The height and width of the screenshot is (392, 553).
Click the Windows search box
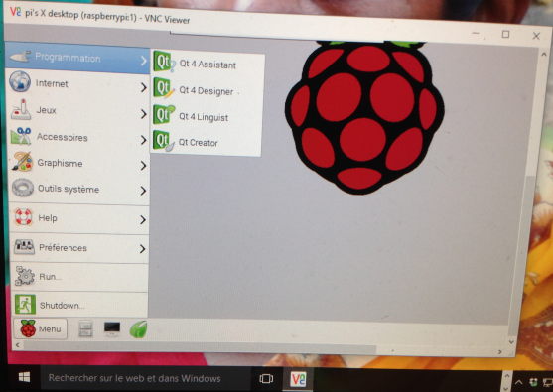[146, 378]
